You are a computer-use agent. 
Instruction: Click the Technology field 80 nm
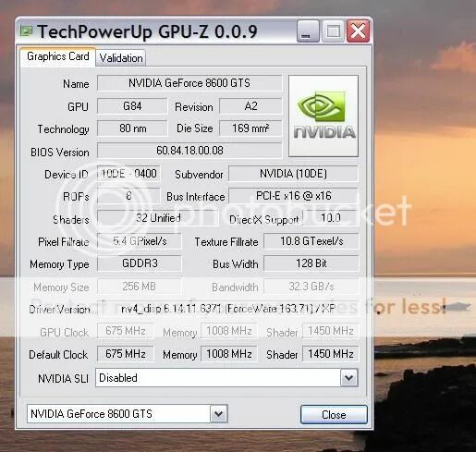[132, 128]
